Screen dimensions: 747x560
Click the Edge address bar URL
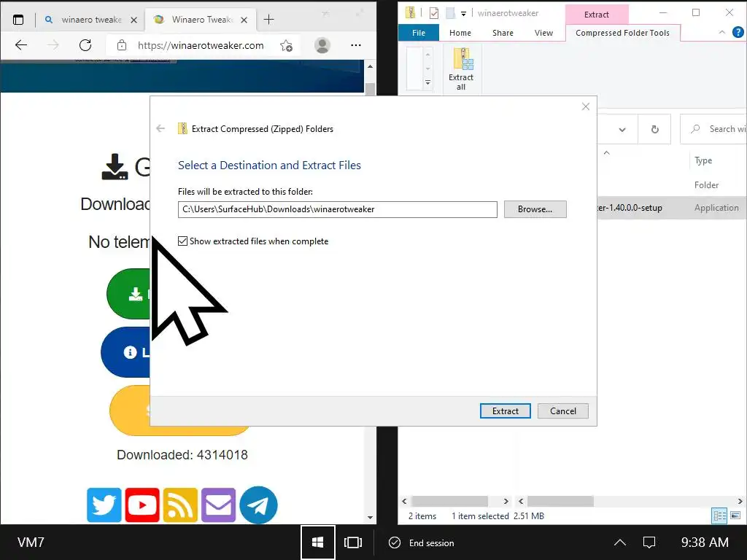pyautogui.click(x=201, y=45)
